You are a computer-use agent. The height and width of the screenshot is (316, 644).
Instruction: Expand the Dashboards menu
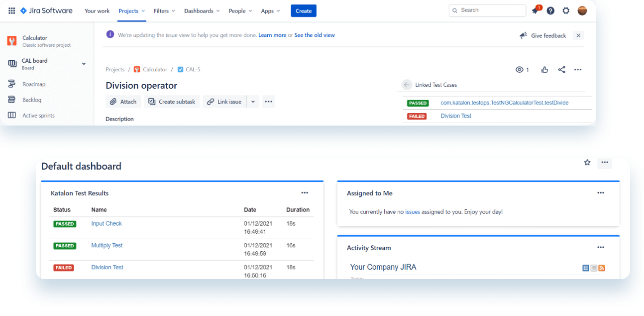click(x=202, y=11)
